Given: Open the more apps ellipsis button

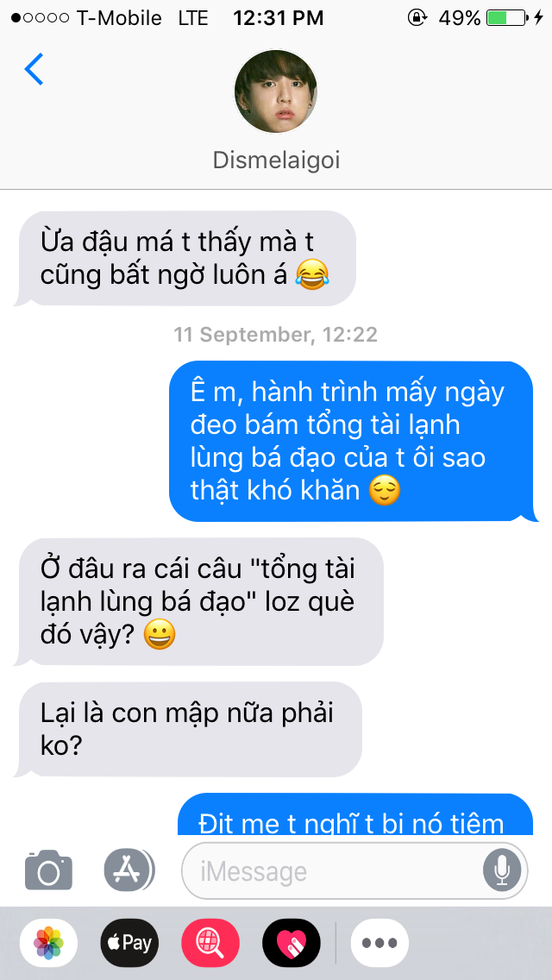Looking at the screenshot, I should tap(379, 943).
